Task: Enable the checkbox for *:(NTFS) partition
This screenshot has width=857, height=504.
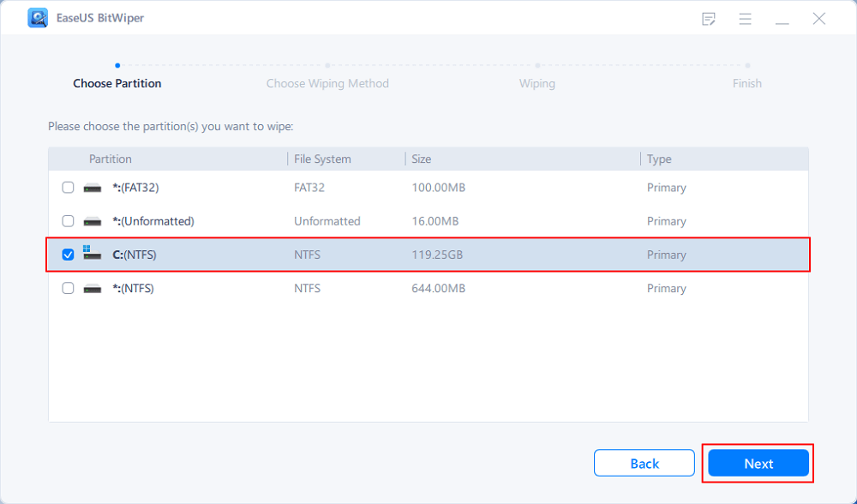Action: [69, 289]
